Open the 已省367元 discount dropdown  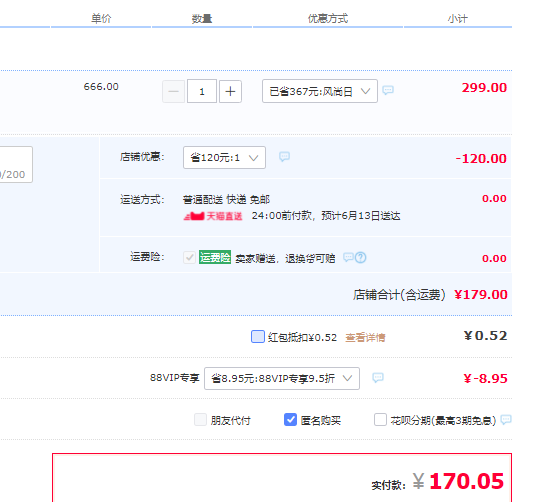click(x=320, y=91)
